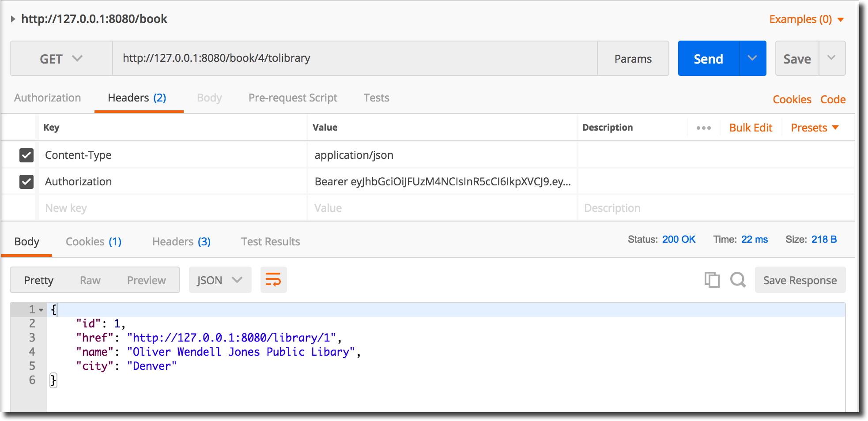Image resolution: width=868 pixels, height=421 pixels.
Task: Open the Test Results tab
Action: coord(271,241)
